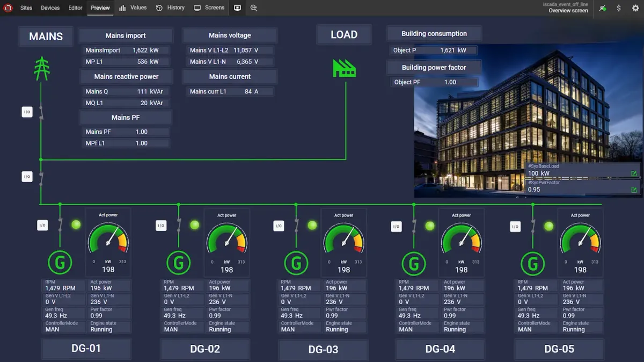Toggle the upper mains I/O breaker
Viewport: 644px width, 362px height.
pyautogui.click(x=27, y=112)
